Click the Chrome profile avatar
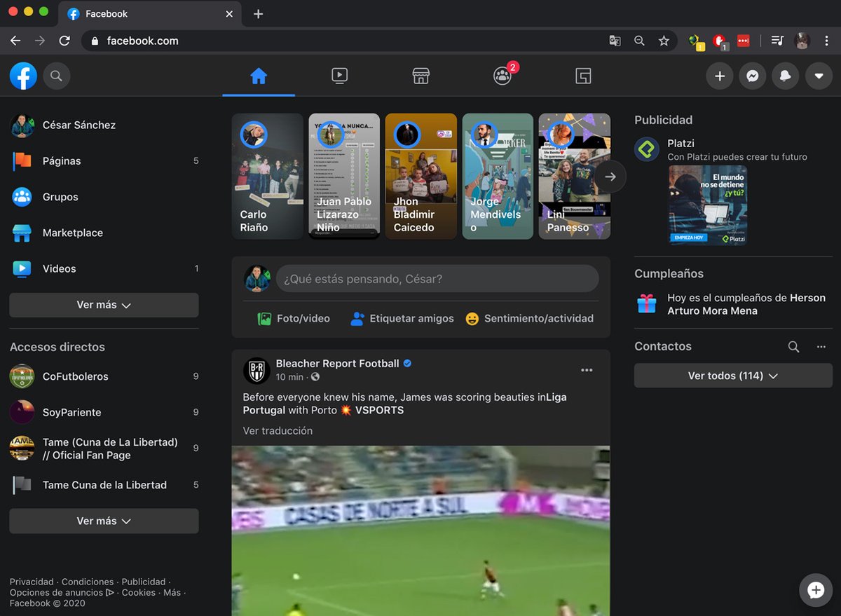841x616 pixels. tap(802, 41)
